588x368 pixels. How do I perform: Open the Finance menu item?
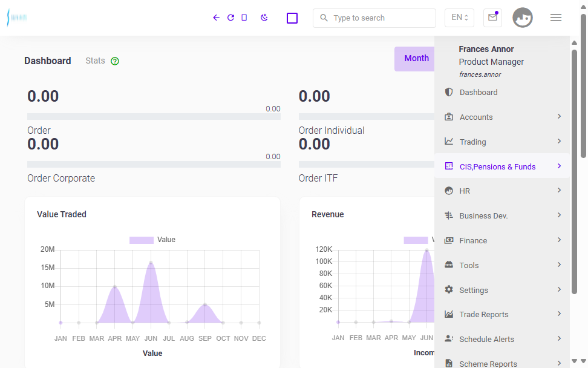tap(502, 240)
